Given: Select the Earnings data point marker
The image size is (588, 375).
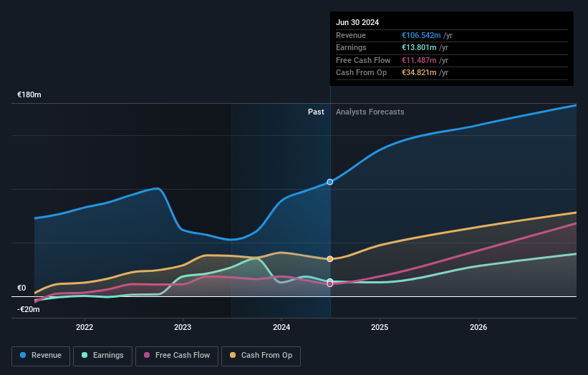Looking at the screenshot, I should coord(330,281).
